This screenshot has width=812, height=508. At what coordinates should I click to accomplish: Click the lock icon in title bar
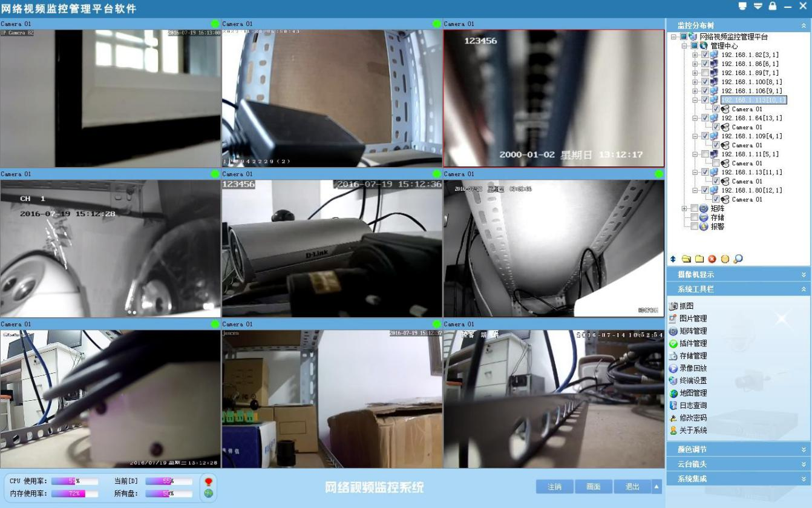[x=773, y=6]
